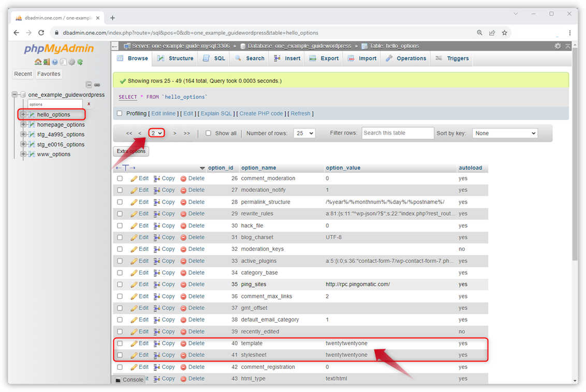Expand the www_options tree node
The height and width of the screenshot is (392, 586).
(x=23, y=154)
